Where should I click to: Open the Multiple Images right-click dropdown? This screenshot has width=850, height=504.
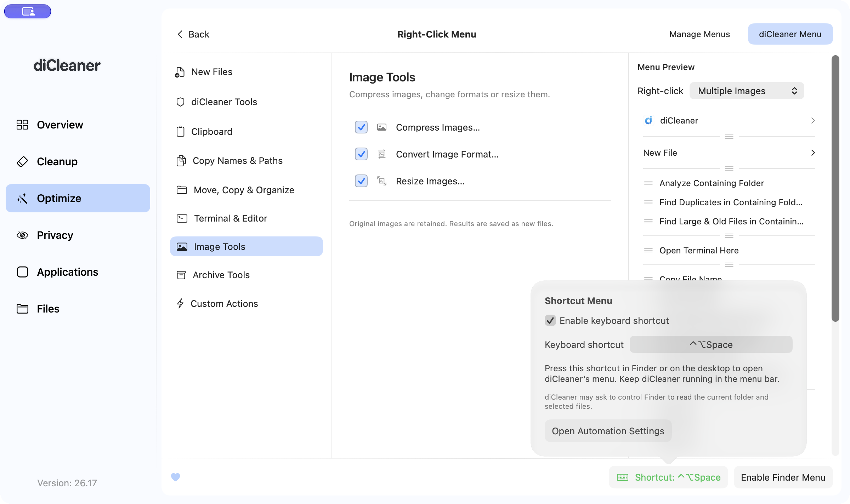coord(747,91)
